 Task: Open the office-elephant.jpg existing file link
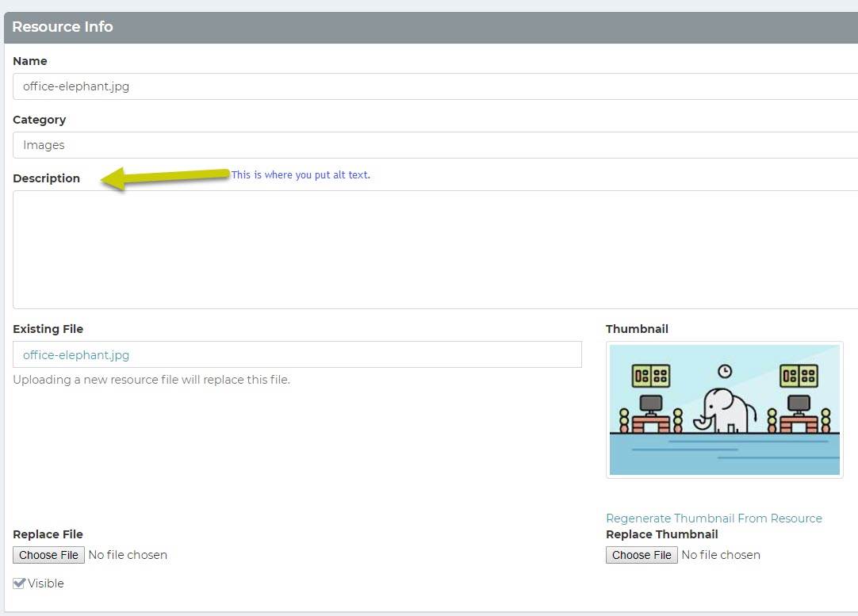point(76,355)
